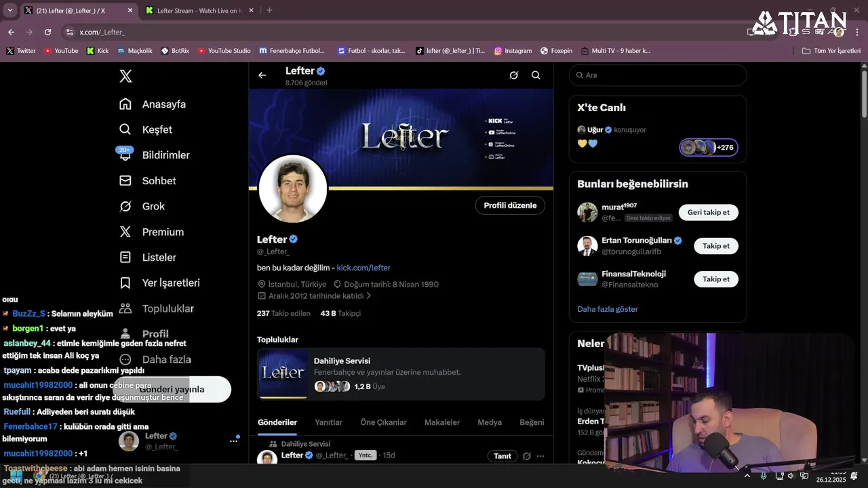Open the taskbar volume icon

click(x=791, y=476)
